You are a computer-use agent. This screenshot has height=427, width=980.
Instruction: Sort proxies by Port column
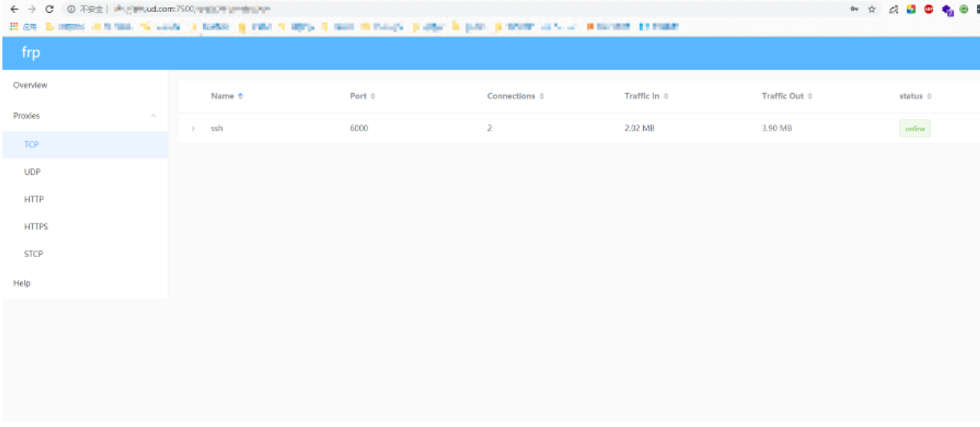tap(362, 96)
